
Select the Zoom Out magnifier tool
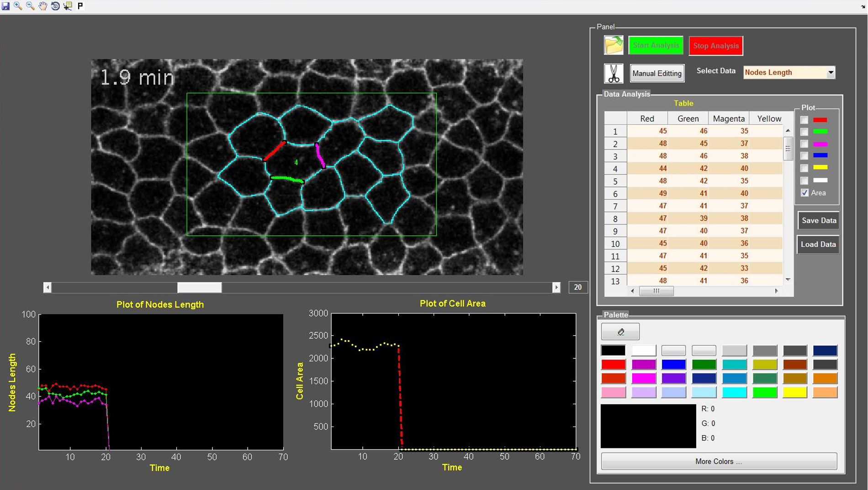pos(30,6)
